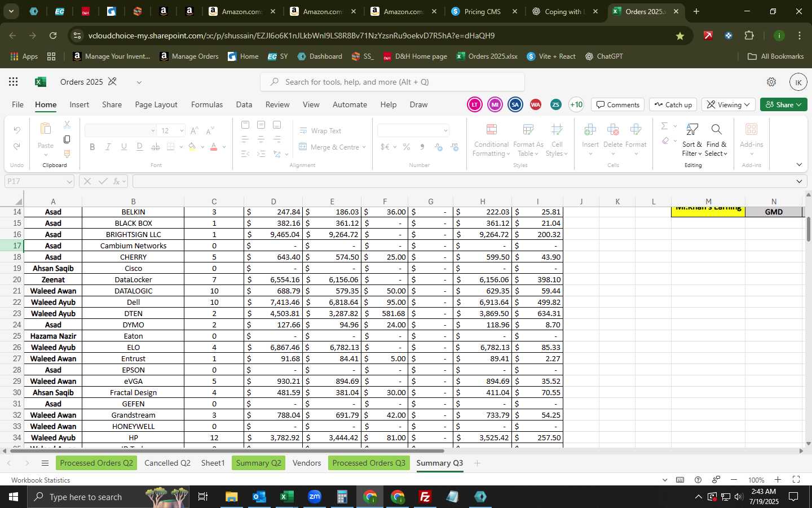Add a new sheet with plus icon
Screen dimensions: 812x508
(477, 463)
